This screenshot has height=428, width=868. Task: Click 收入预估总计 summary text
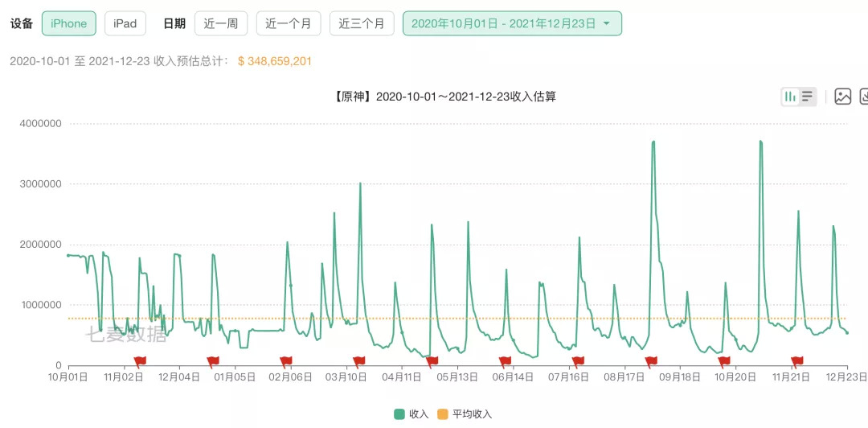tap(190, 61)
